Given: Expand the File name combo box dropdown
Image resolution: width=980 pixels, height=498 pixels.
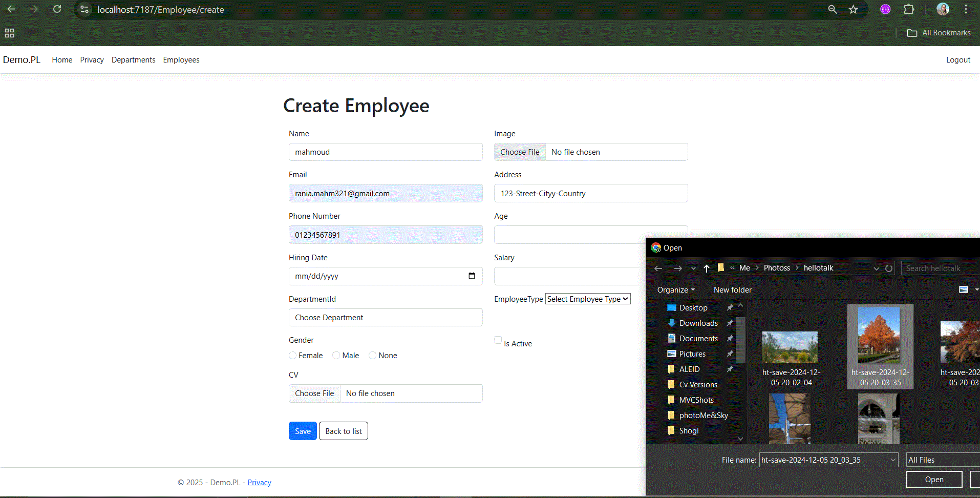Looking at the screenshot, I should [x=893, y=460].
